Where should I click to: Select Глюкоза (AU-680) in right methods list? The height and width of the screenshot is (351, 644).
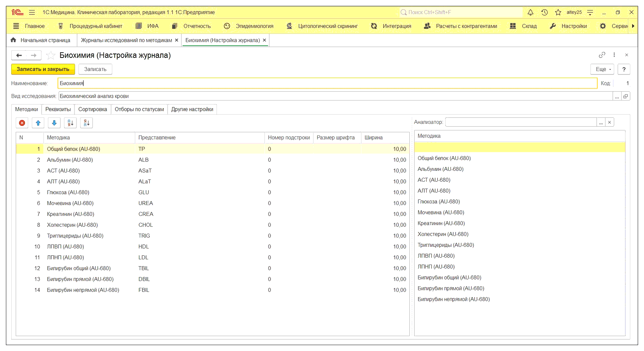[520, 202]
